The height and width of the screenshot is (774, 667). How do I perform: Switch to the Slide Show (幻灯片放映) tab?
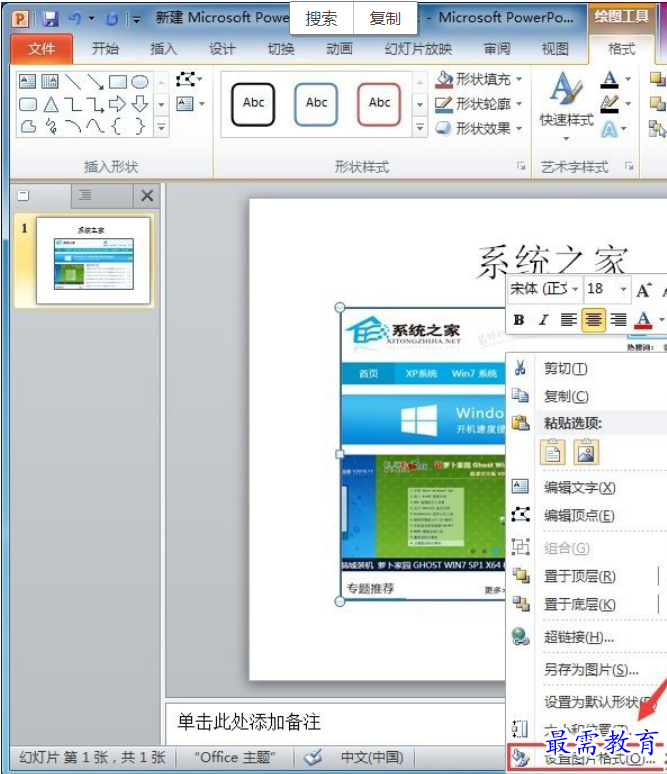point(418,49)
